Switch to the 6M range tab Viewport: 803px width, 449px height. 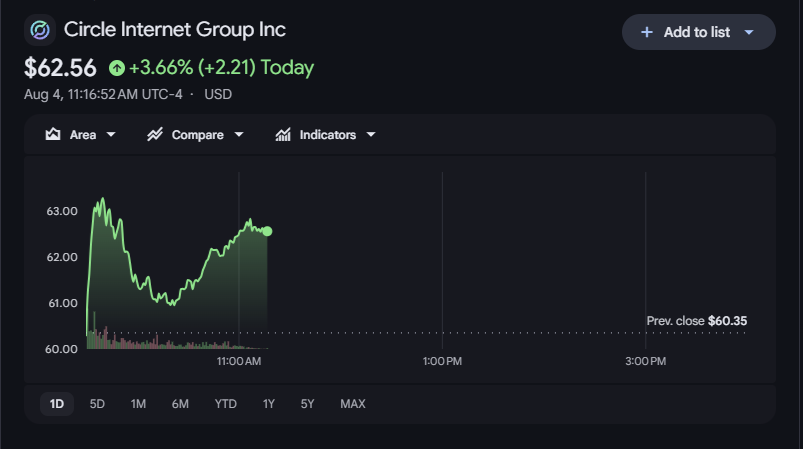point(180,404)
